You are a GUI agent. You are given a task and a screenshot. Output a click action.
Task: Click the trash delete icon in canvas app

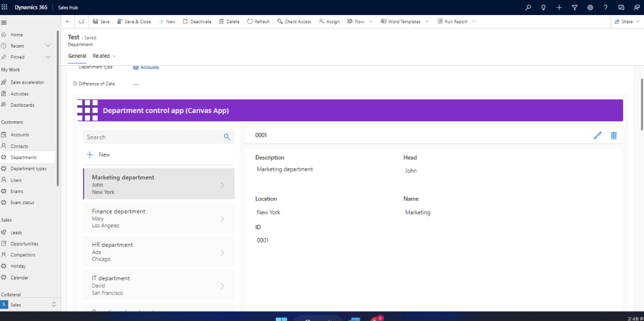pyautogui.click(x=614, y=136)
